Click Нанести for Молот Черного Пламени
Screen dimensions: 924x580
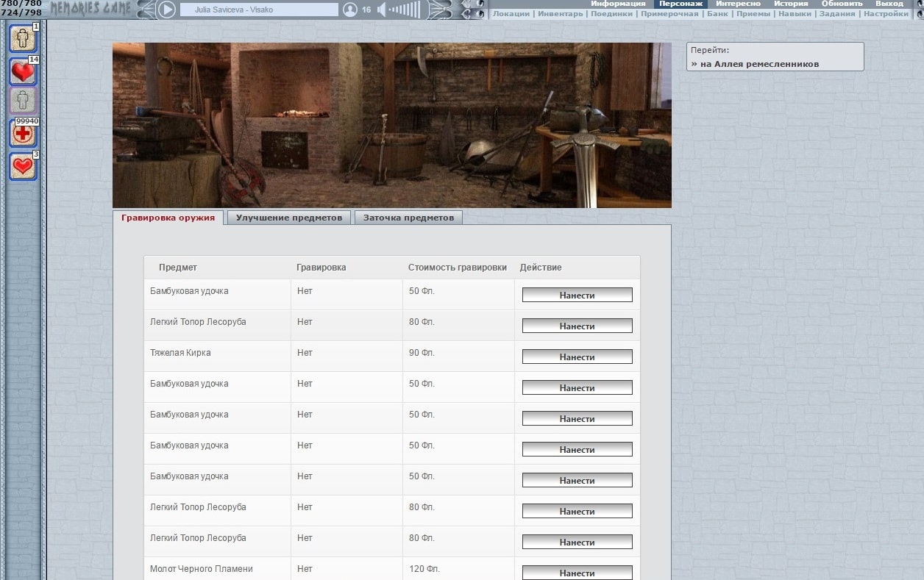coord(577,573)
